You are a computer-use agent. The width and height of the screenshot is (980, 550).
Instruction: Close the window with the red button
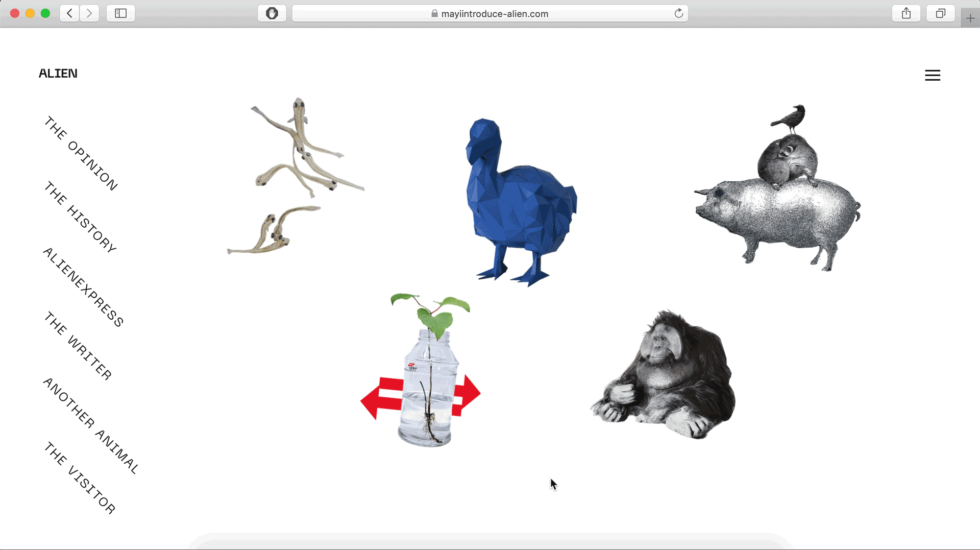15,13
